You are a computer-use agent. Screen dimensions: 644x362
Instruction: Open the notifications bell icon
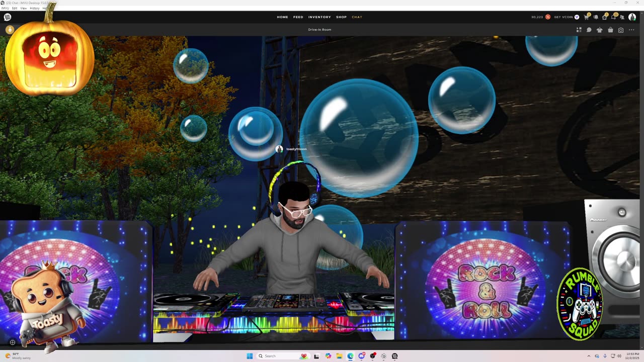coord(596,17)
